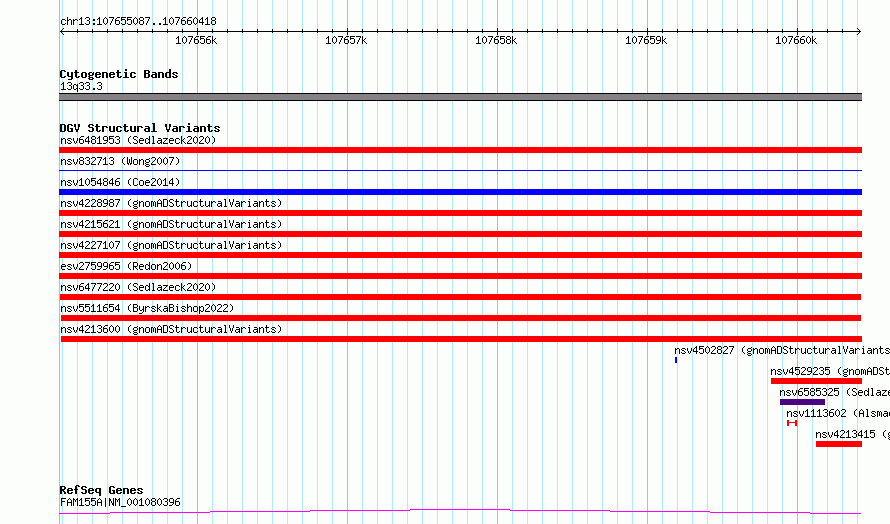Select the purple bar of nsv6585325
The width and height of the screenshot is (890, 524).
(x=803, y=402)
